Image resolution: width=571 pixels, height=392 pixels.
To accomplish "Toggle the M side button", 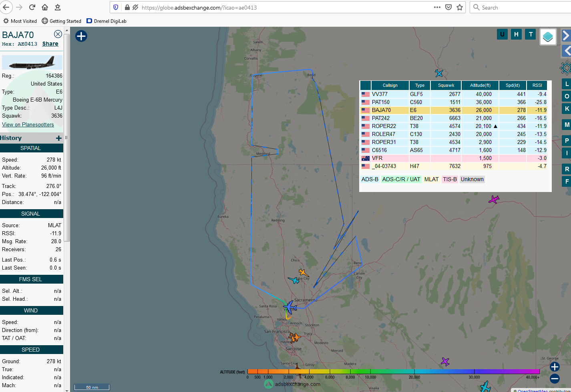I will point(567,125).
